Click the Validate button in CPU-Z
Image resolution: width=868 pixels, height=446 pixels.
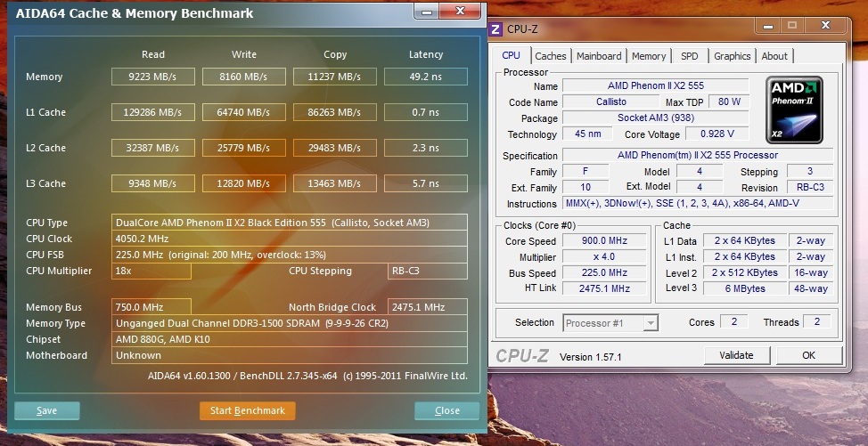click(x=736, y=355)
